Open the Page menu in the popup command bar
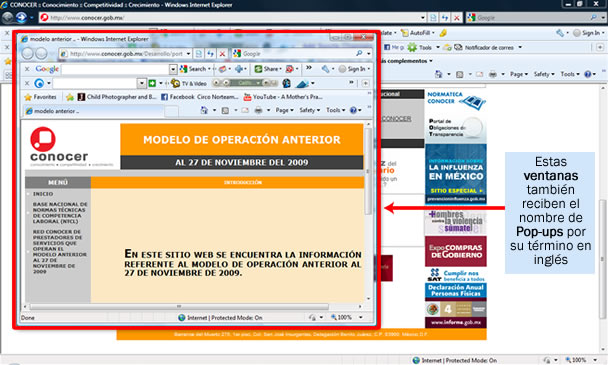608x365 pixels. tap(284, 111)
